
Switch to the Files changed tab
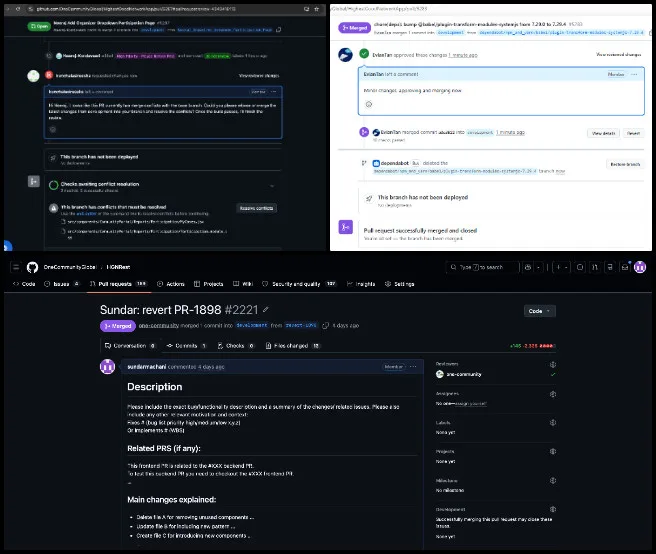tap(293, 346)
